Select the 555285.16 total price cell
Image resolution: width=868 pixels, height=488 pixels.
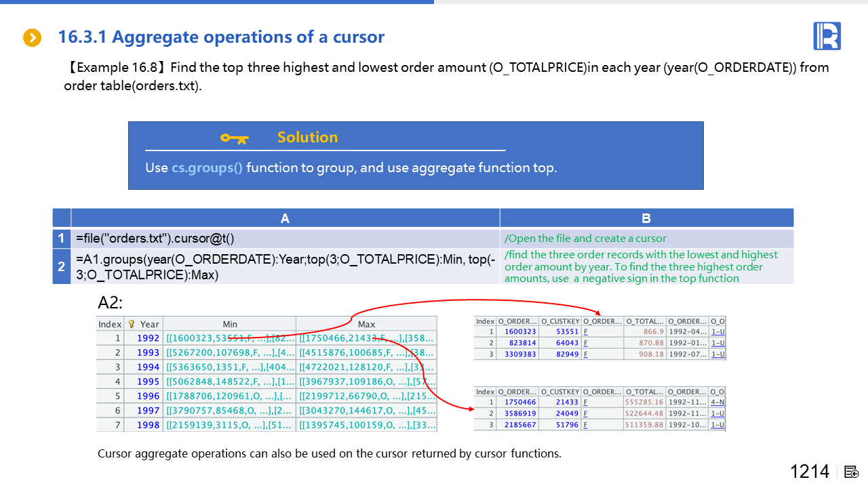tap(644, 402)
